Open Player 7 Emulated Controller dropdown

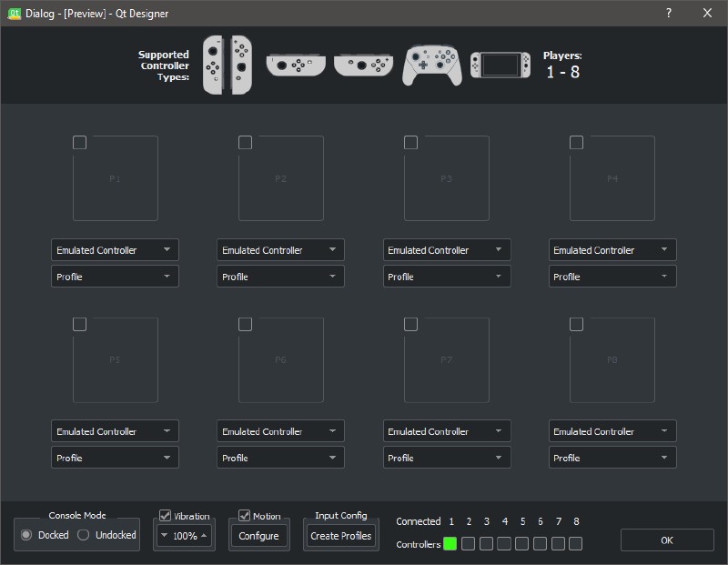tap(446, 431)
